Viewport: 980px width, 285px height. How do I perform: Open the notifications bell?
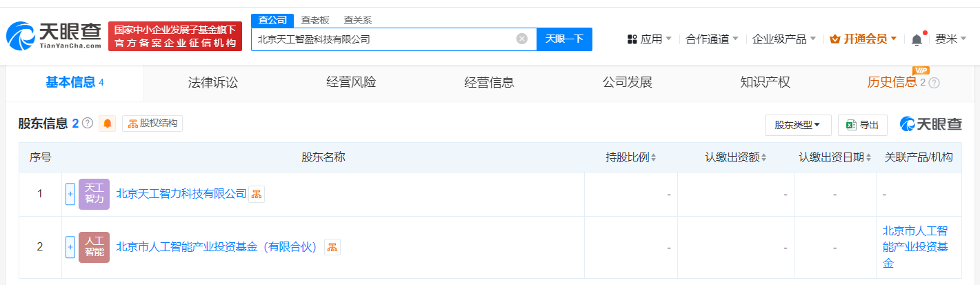pos(917,39)
